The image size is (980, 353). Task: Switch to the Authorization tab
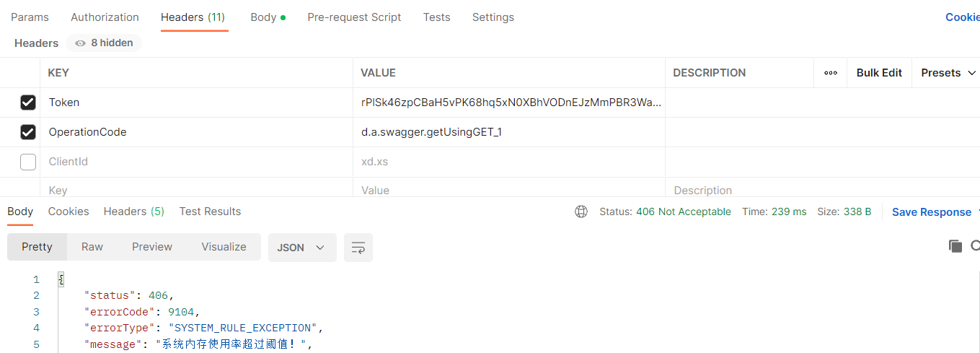[105, 17]
